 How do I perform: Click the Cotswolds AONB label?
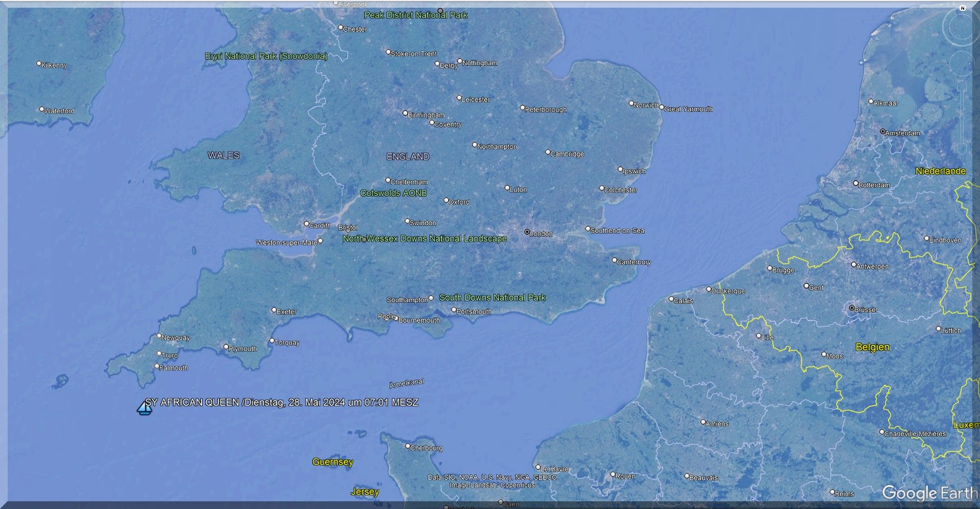(x=393, y=193)
